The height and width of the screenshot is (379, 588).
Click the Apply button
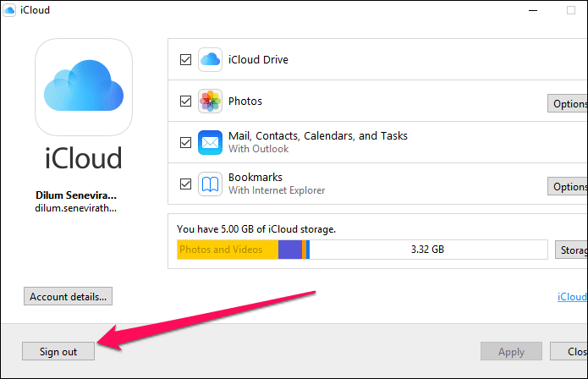pyautogui.click(x=511, y=351)
